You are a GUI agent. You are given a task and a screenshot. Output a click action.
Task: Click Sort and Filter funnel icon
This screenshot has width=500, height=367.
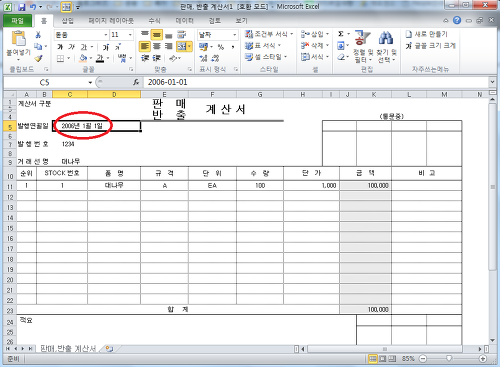[x=363, y=38]
